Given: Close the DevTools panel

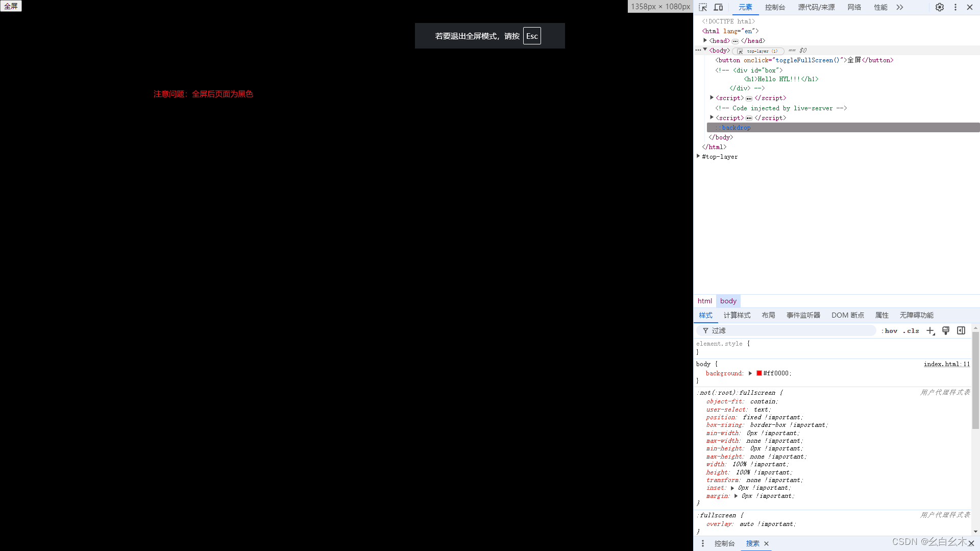Looking at the screenshot, I should [969, 7].
